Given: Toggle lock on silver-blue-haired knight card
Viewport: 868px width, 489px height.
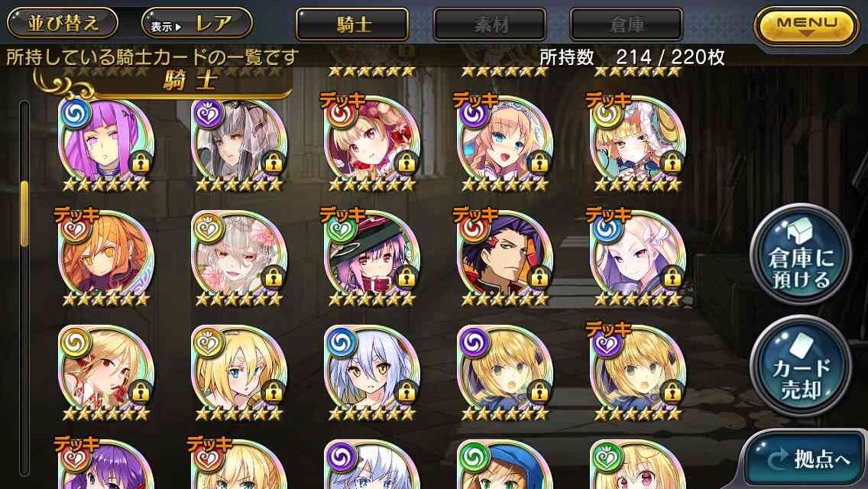Looking at the screenshot, I should (x=406, y=392).
